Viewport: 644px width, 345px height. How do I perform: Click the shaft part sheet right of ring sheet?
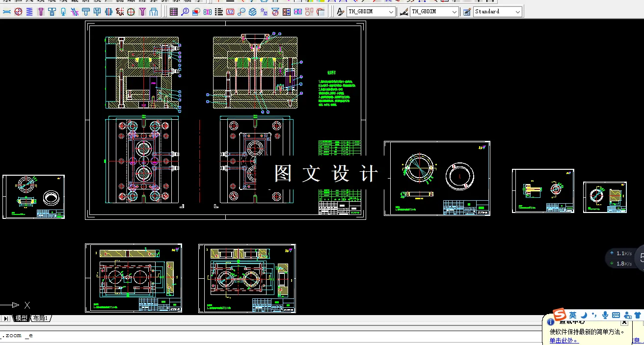(543, 191)
